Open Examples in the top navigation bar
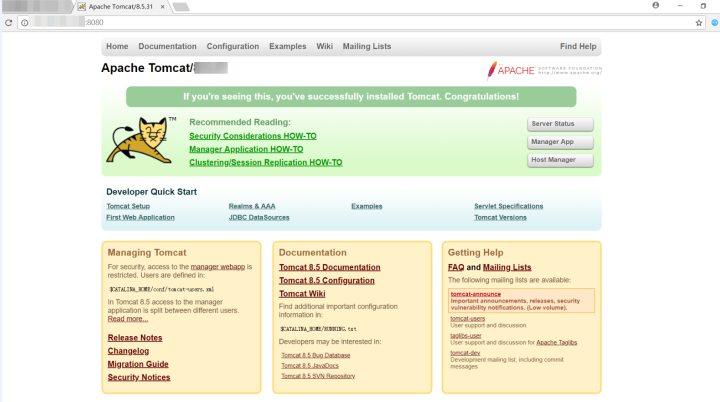This screenshot has height=402, width=720. (x=287, y=46)
